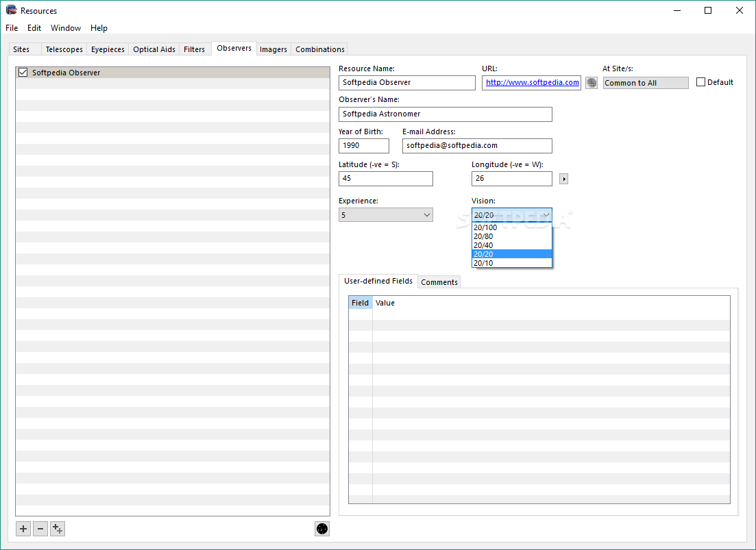
Task: Close the Resources window
Action: (739, 10)
